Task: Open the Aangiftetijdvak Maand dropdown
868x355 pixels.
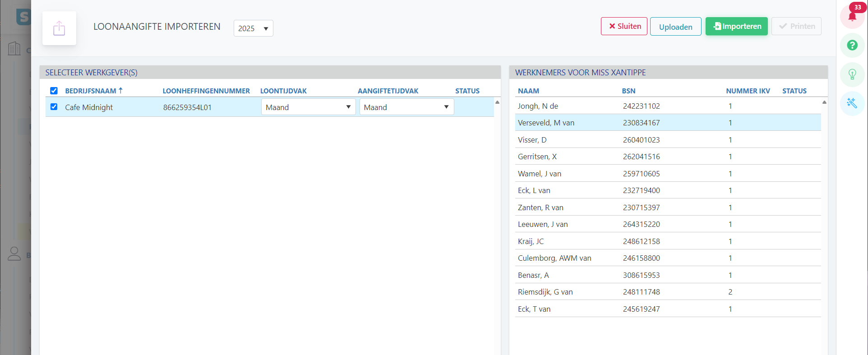Action: 406,107
